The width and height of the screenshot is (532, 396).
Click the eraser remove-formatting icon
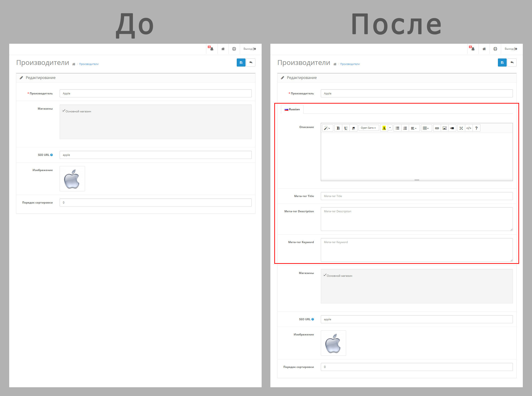(x=353, y=128)
